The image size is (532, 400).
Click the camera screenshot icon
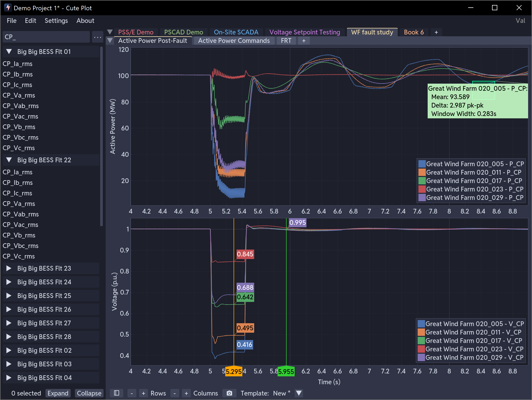click(229, 393)
